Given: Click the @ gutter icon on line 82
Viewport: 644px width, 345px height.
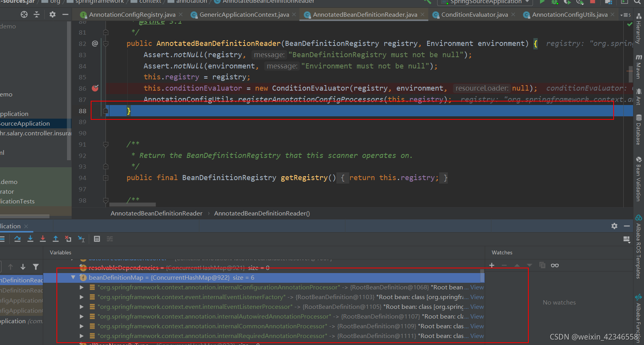Looking at the screenshot, I should point(95,43).
